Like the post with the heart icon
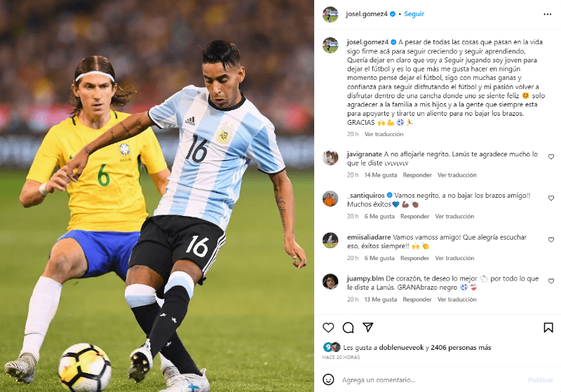Viewport: 561px width, 392px height. pos(328,327)
